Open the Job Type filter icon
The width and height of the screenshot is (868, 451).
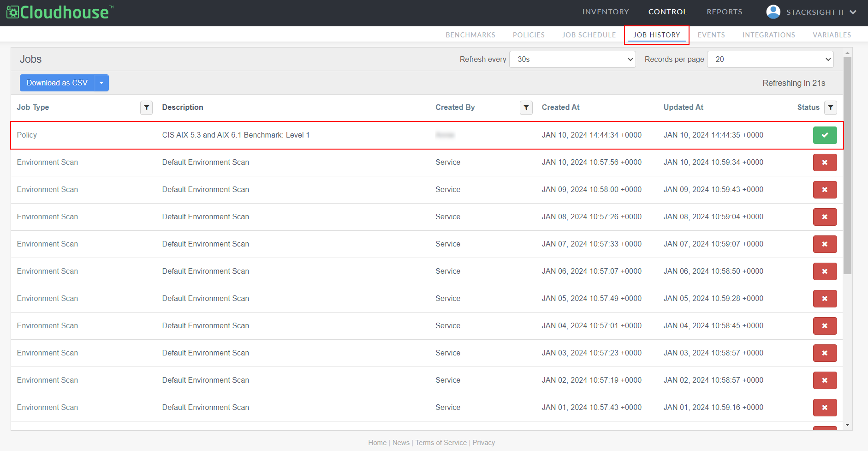pyautogui.click(x=146, y=108)
